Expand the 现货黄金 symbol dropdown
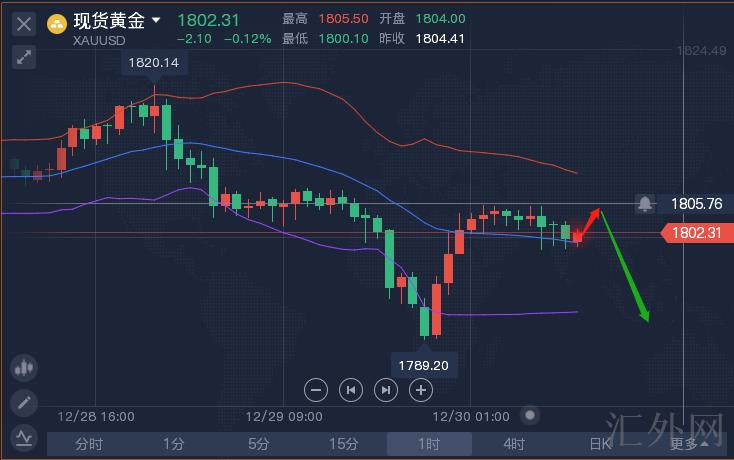Viewport: 734px width, 460px height. click(x=156, y=20)
